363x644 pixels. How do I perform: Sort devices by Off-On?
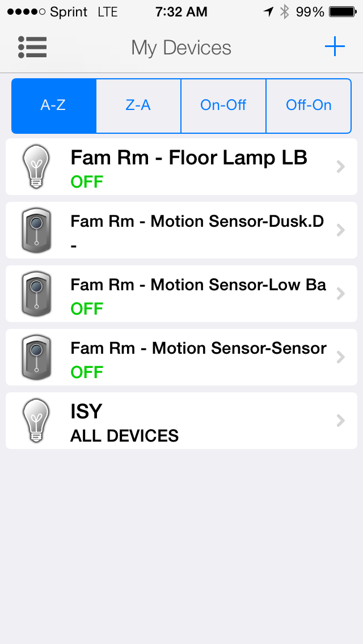coord(309,105)
